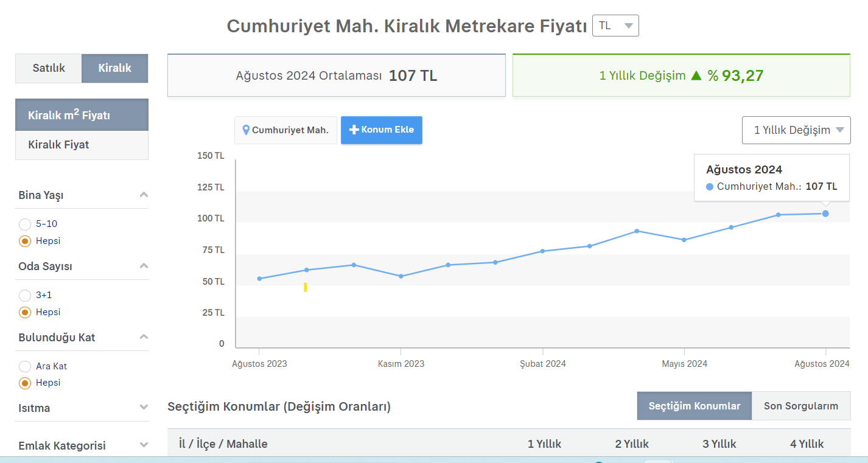Click the İl / İlçe / Mahalle header
This screenshot has width=868, height=463.
coord(223,444)
